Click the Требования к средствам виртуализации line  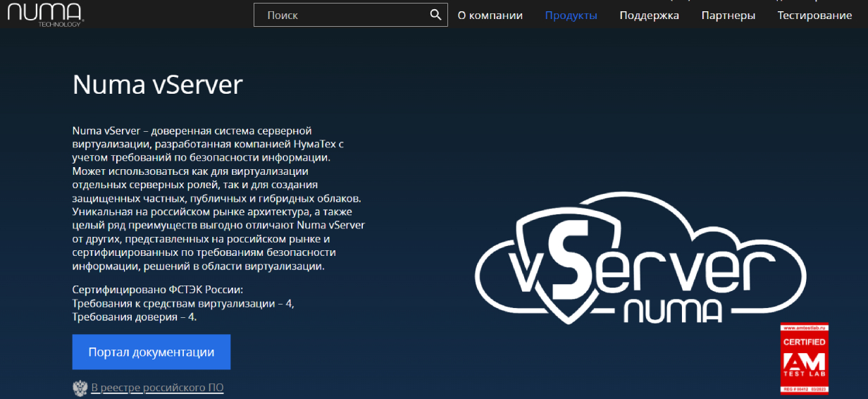pyautogui.click(x=183, y=303)
